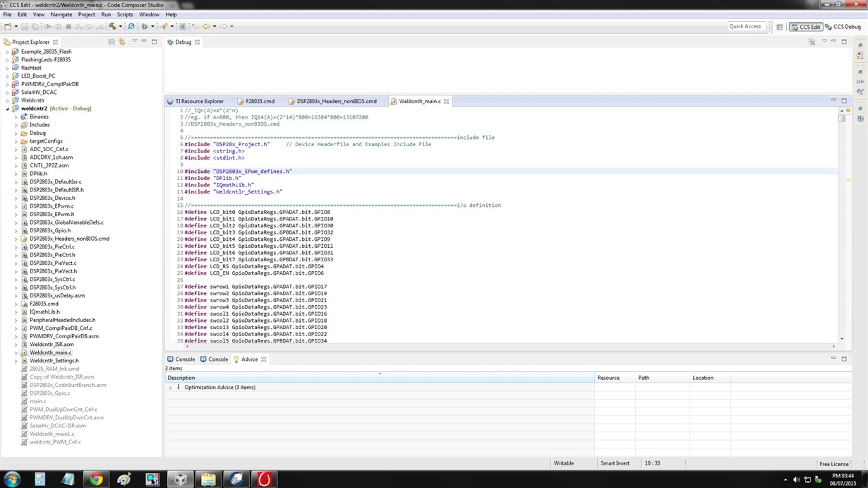This screenshot has height=488, width=868.
Task: Activate the Search magnifier toolbar icon
Action: 130,26
